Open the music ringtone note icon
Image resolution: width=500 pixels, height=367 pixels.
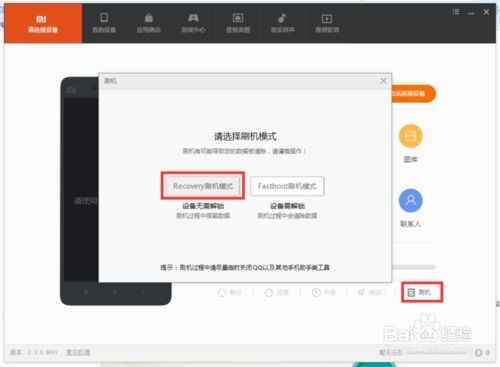[283, 23]
